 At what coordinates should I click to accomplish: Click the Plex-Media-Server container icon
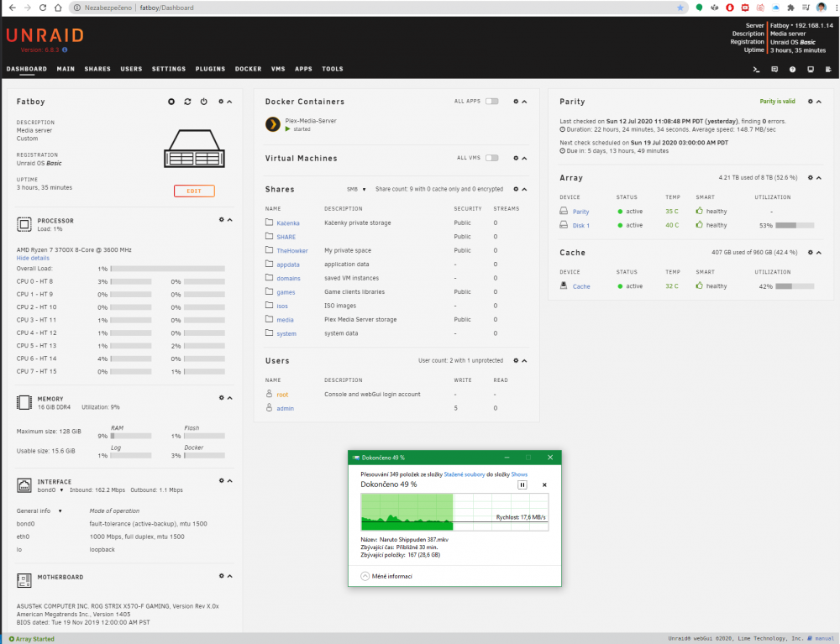coord(273,124)
